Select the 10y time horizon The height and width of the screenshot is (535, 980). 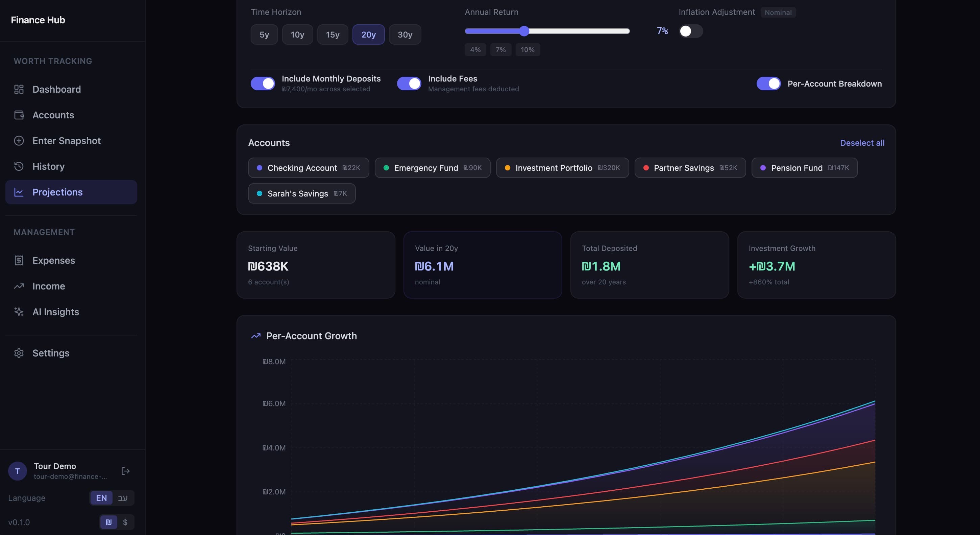297,34
